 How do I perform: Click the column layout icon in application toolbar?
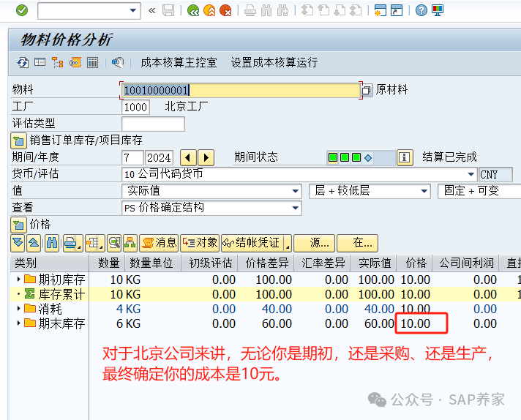pos(92,62)
